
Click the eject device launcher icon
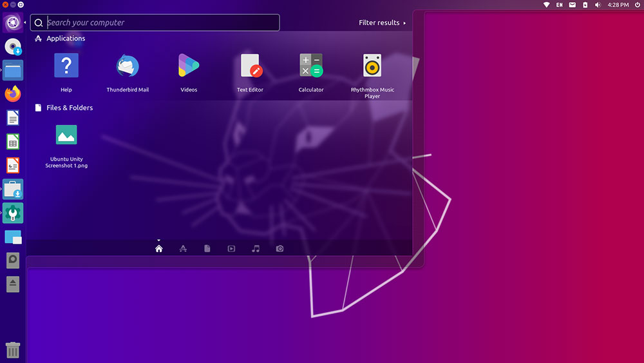[x=13, y=284]
